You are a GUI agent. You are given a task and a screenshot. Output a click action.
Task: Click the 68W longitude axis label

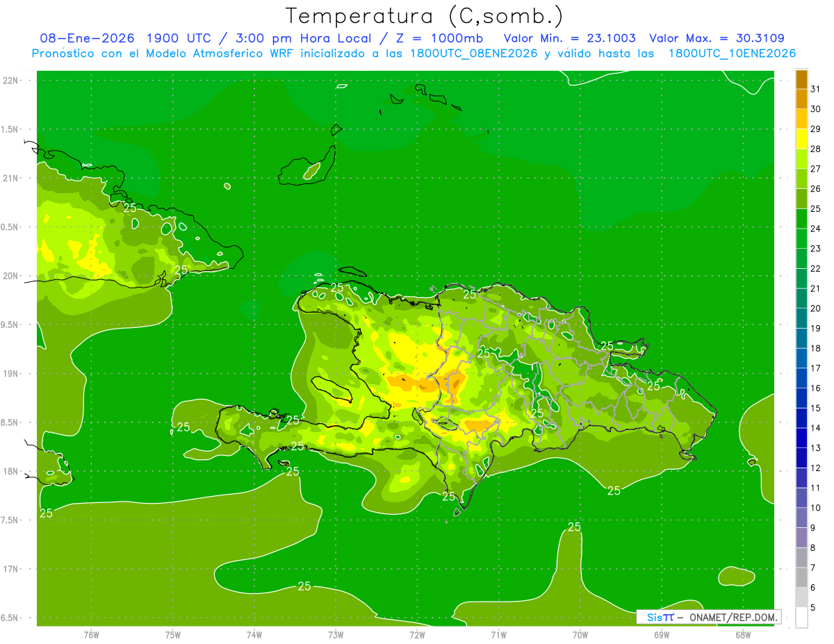click(742, 634)
